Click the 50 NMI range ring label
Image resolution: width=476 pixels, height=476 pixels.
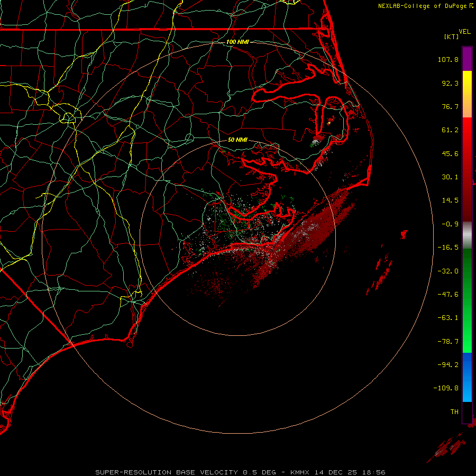[x=237, y=140]
